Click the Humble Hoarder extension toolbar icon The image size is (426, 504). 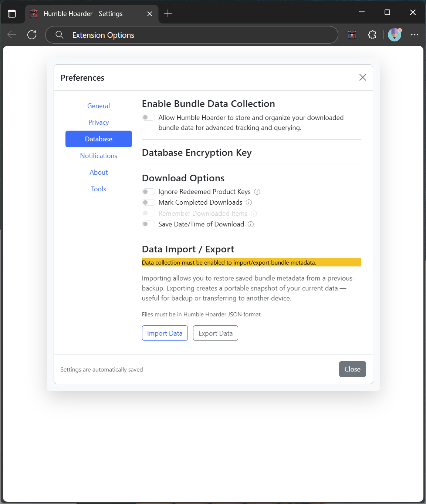pyautogui.click(x=352, y=35)
